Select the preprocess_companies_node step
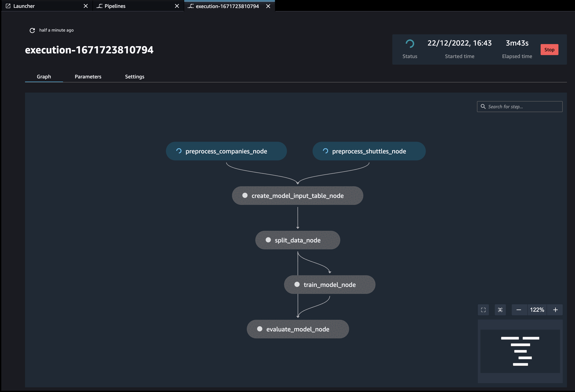The width and height of the screenshot is (575, 392). click(x=226, y=151)
